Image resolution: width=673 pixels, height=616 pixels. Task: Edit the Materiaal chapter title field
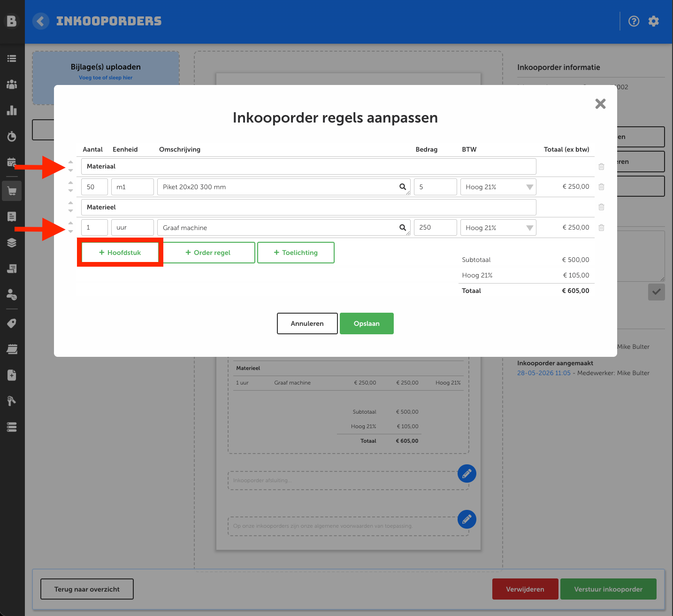pyautogui.click(x=309, y=167)
